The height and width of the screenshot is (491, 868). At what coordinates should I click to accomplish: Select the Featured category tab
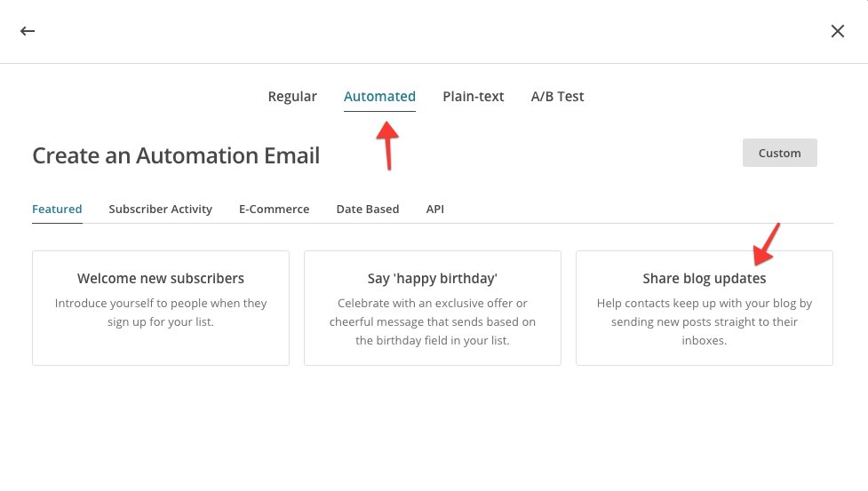(57, 210)
